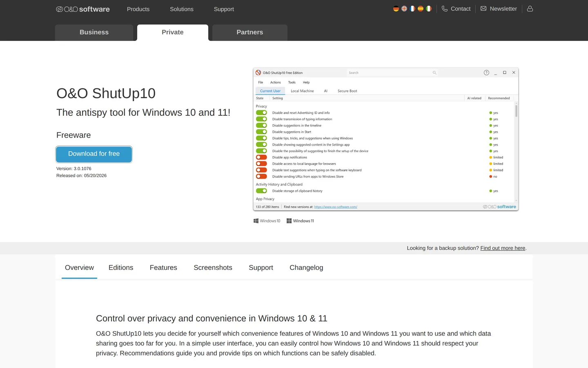Viewport: 588px width, 368px height.
Task: Open the Overview section tab
Action: (79, 268)
